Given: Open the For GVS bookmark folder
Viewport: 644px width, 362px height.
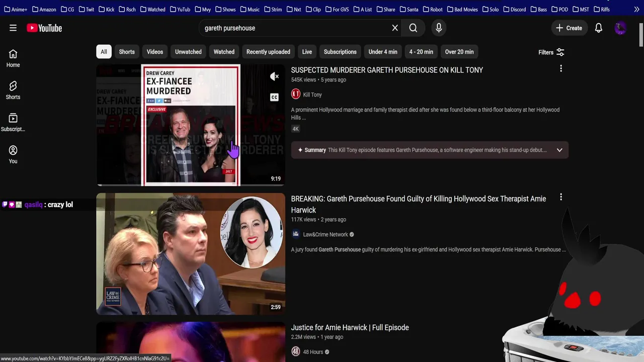Looking at the screenshot, I should [337, 9].
